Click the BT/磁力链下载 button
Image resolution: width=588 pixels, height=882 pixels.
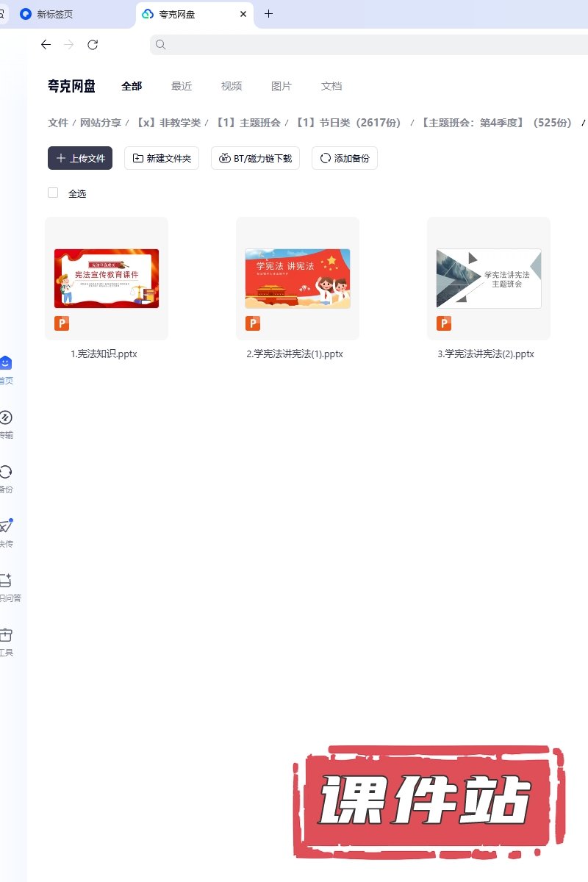tap(255, 158)
